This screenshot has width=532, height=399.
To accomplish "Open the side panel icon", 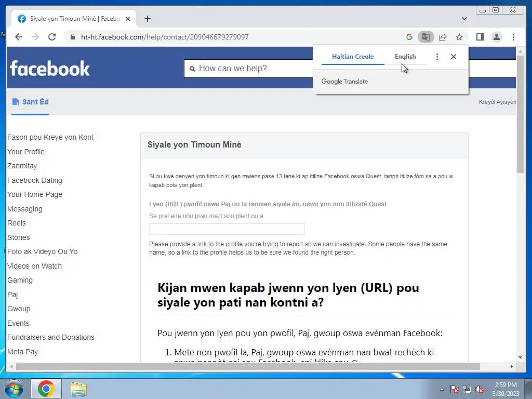I will click(480, 37).
